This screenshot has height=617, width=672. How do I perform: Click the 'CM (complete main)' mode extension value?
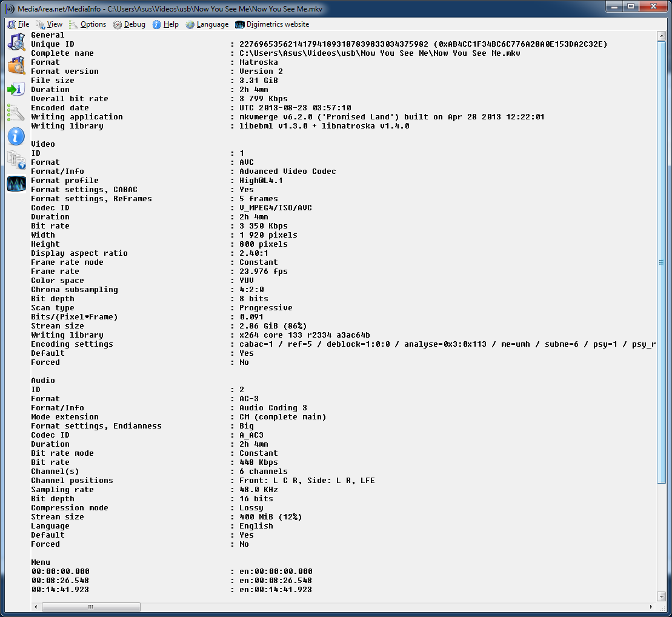[283, 417]
